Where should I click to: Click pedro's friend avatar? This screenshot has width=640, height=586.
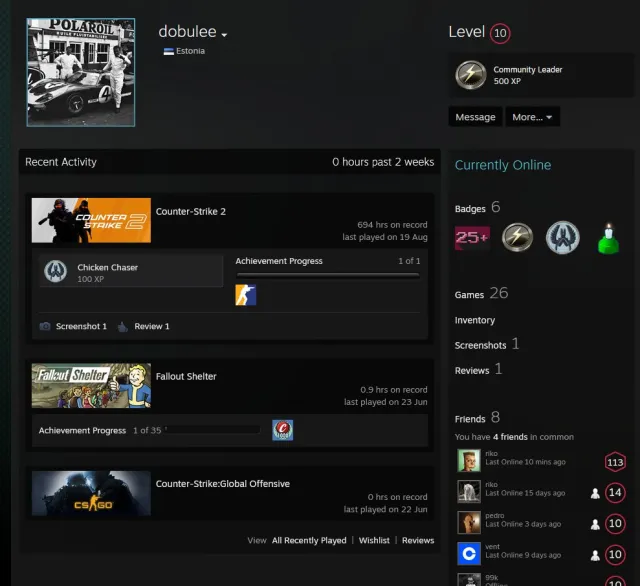[x=469, y=522]
